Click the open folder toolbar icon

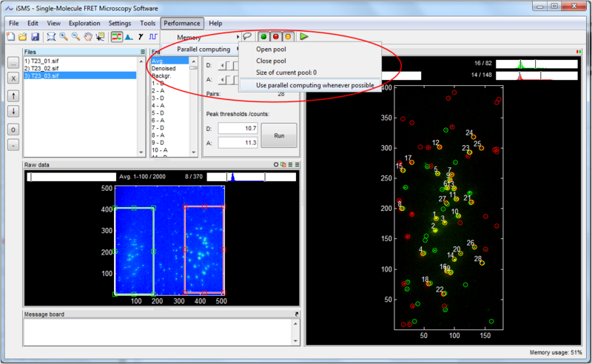(x=24, y=36)
